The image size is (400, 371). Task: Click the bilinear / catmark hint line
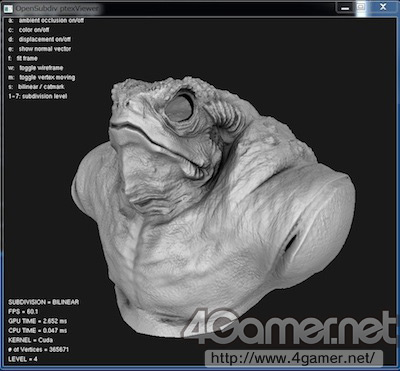pyautogui.click(x=36, y=87)
